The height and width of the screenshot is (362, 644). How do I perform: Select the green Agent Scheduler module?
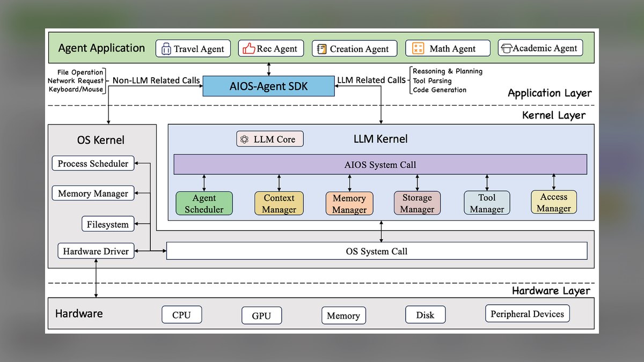204,204
